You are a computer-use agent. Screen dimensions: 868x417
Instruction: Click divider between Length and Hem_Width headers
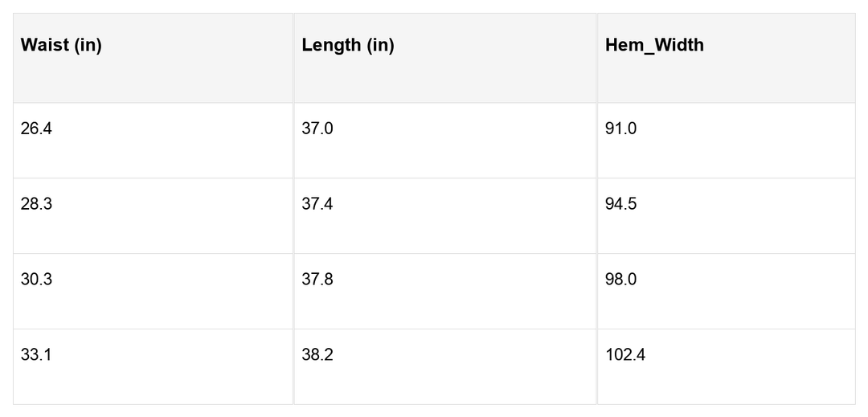[596, 58]
